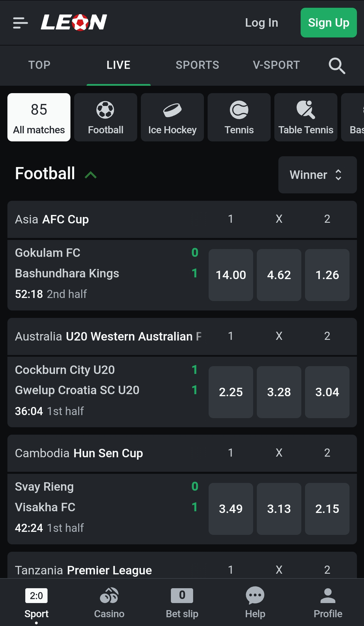Image resolution: width=364 pixels, height=626 pixels.
Task: Tap the LEON logo
Action: pos(74,22)
